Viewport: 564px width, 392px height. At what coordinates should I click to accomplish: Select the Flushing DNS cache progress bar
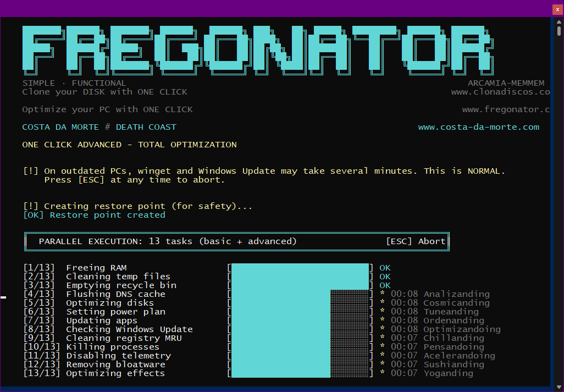pos(300,294)
